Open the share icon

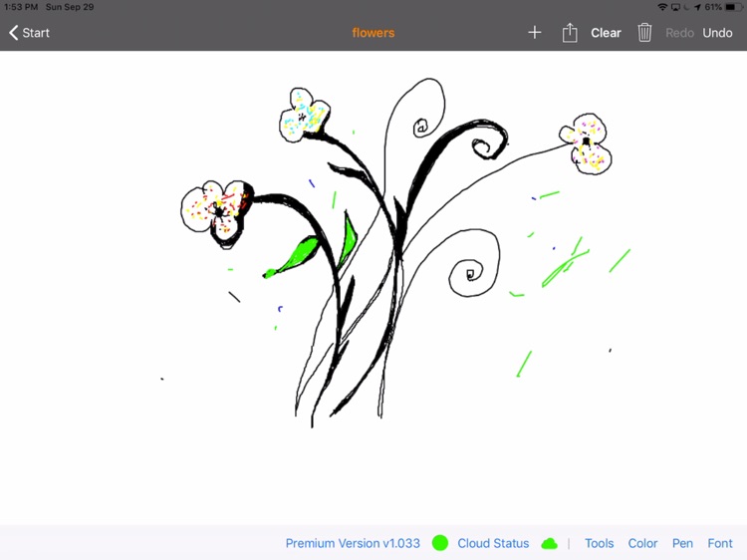570,33
